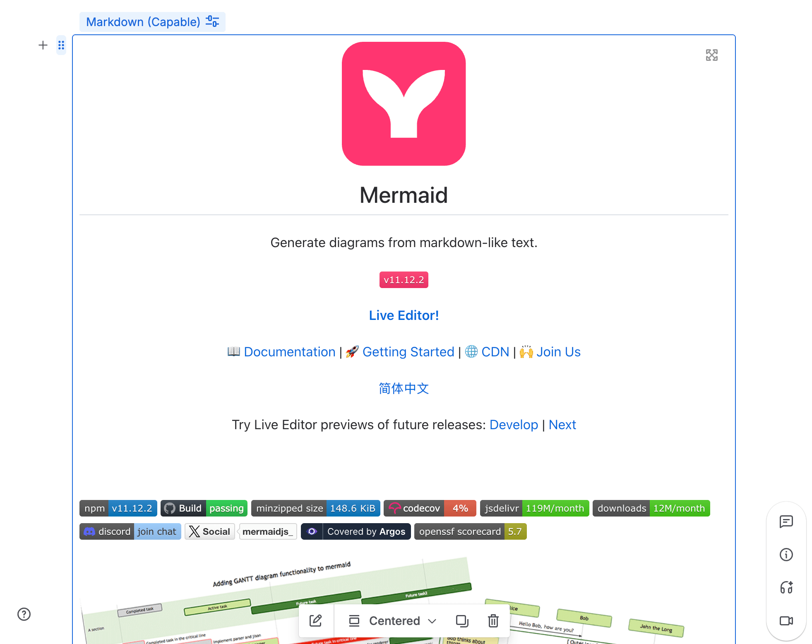The height and width of the screenshot is (644, 812).
Task: Click the pink Mermaid logo image
Action: click(x=404, y=103)
